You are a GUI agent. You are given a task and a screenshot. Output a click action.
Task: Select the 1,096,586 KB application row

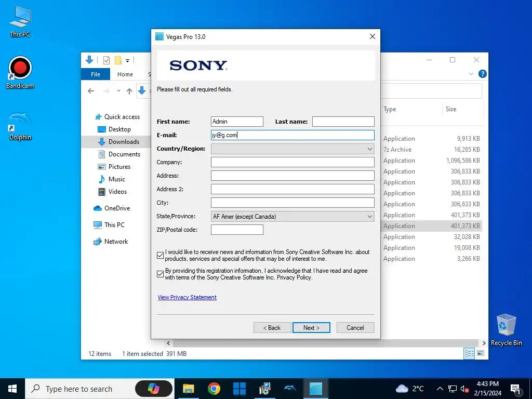tap(432, 161)
